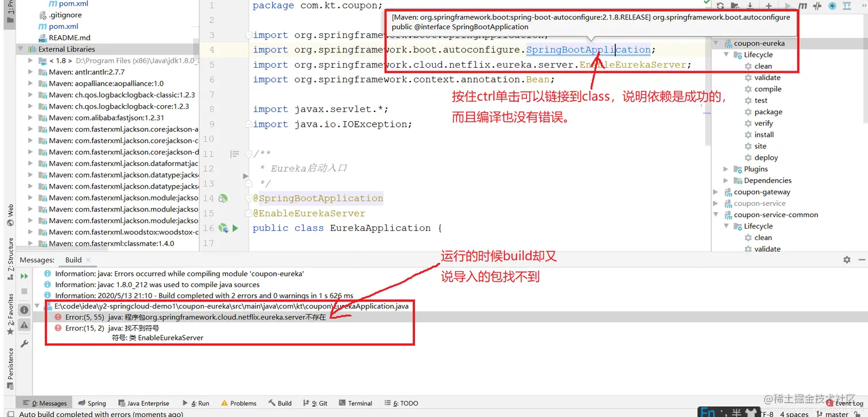Image resolution: width=868 pixels, height=417 pixels.
Task: Click the run gutter icon beside EurekaApplication class
Action: point(235,228)
